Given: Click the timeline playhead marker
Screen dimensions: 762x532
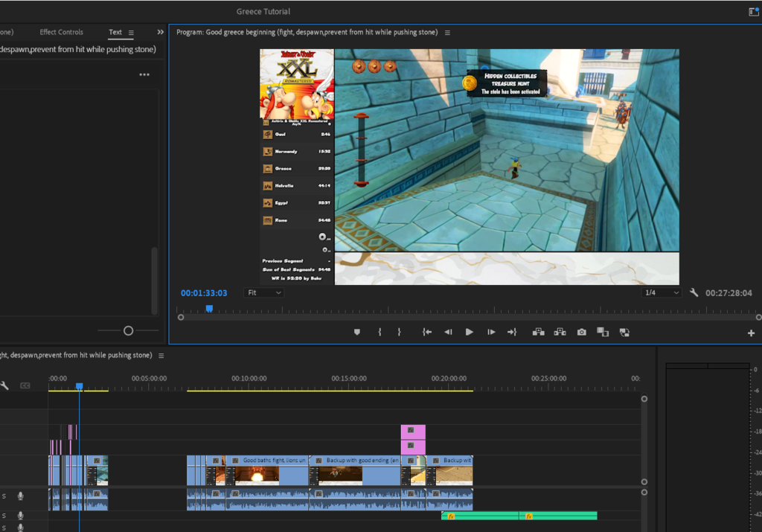Looking at the screenshot, I should click(x=79, y=386).
